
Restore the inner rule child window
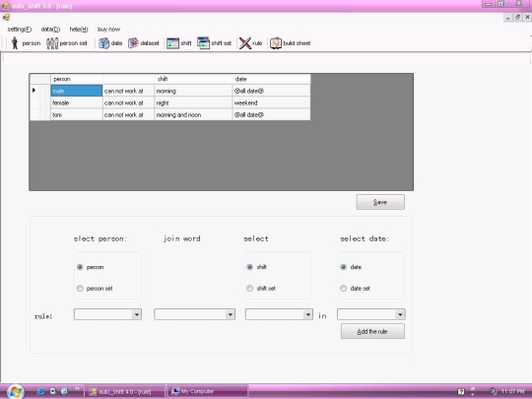pyautogui.click(x=517, y=17)
